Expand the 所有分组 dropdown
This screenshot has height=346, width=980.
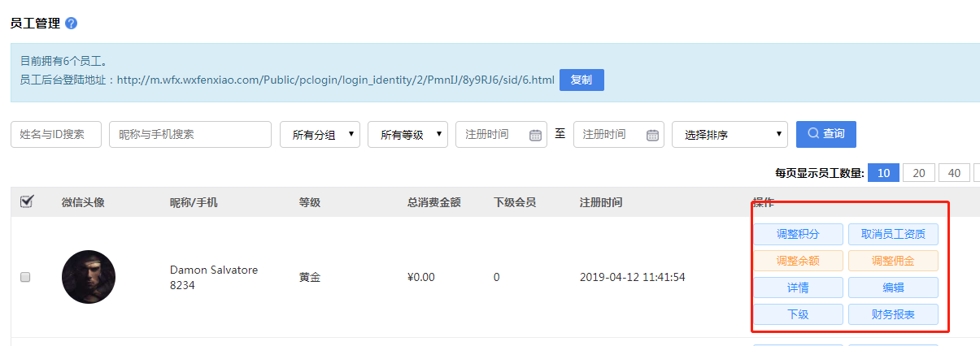click(x=320, y=135)
